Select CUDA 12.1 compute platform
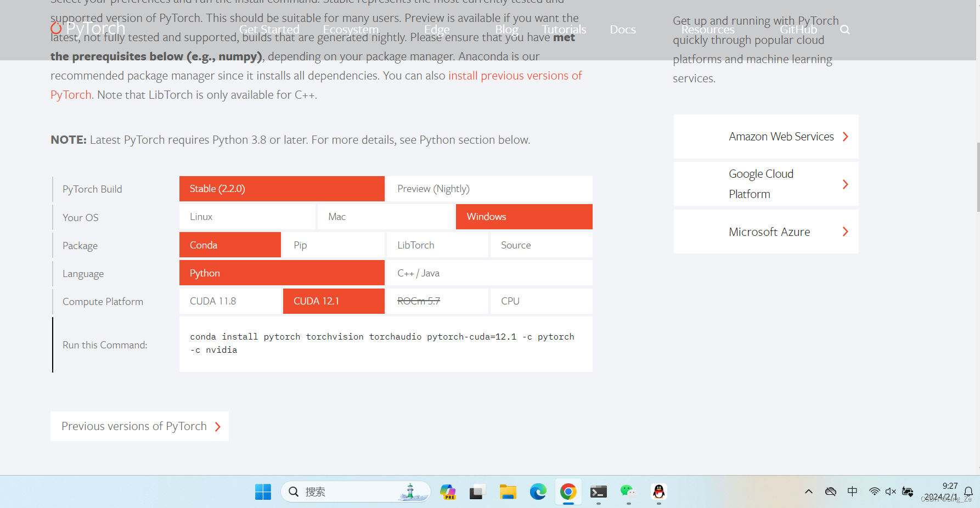980x508 pixels. (x=334, y=301)
